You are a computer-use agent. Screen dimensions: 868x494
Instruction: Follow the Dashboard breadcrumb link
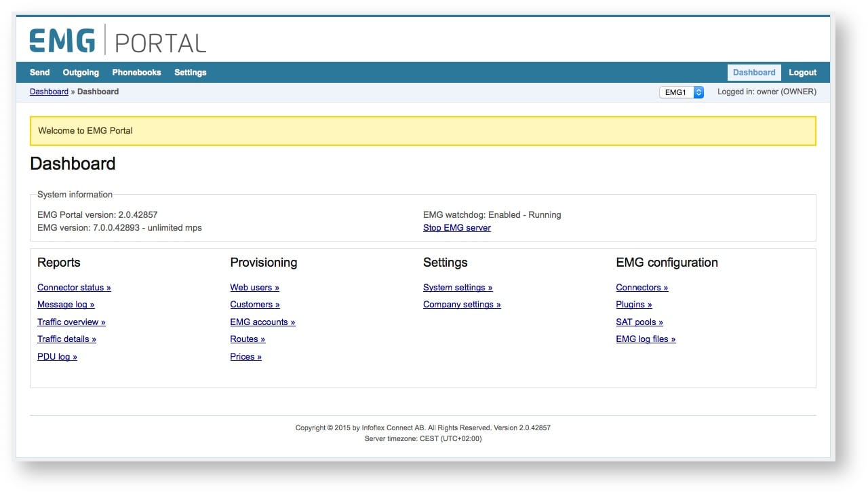tap(48, 92)
